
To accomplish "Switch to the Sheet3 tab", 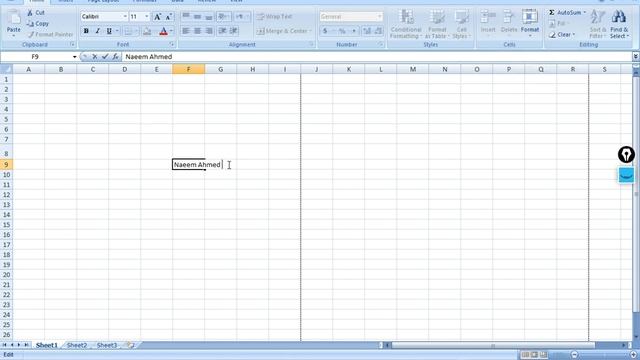I will [x=107, y=345].
